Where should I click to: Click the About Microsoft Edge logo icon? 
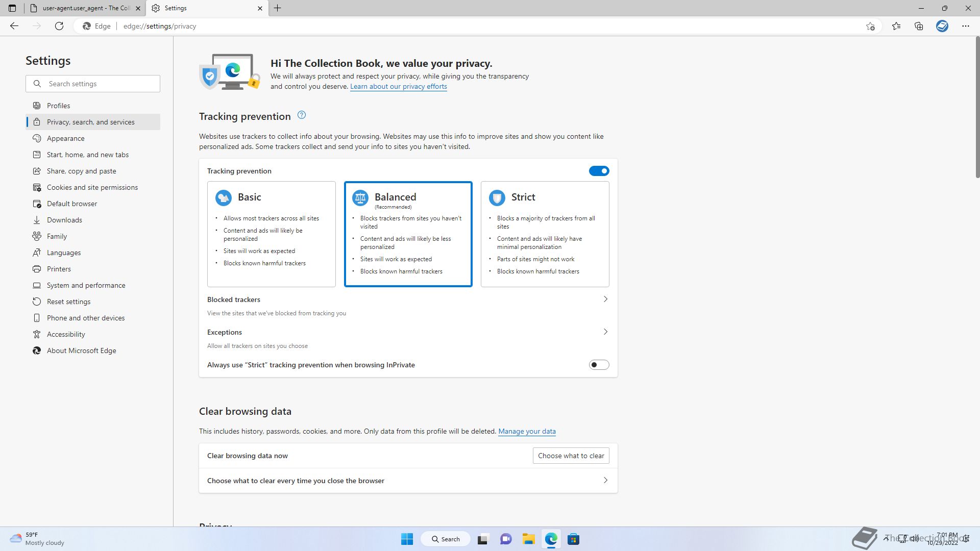click(x=37, y=350)
